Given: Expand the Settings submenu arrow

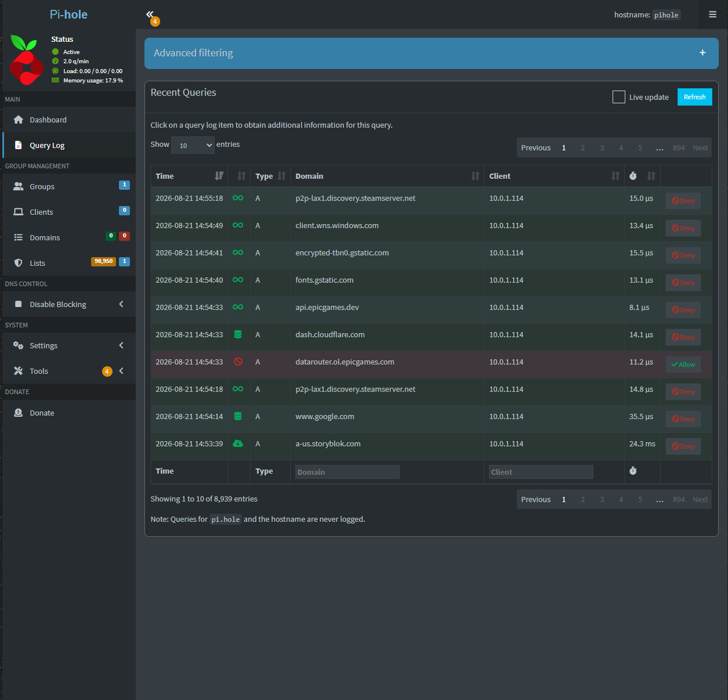Looking at the screenshot, I should 121,345.
